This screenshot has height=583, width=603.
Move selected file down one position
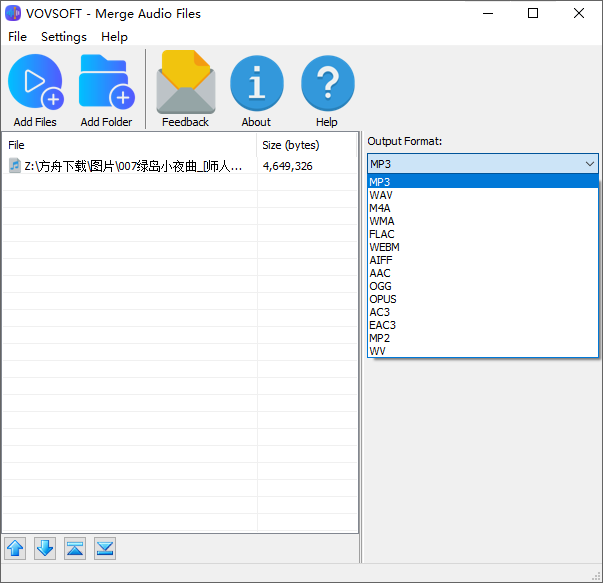(x=45, y=548)
